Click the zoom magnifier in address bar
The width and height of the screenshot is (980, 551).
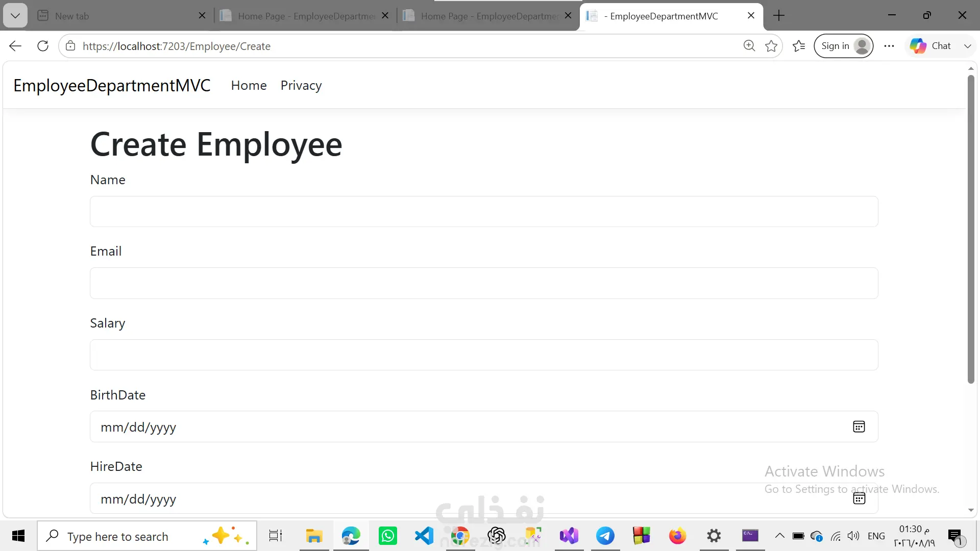[749, 46]
